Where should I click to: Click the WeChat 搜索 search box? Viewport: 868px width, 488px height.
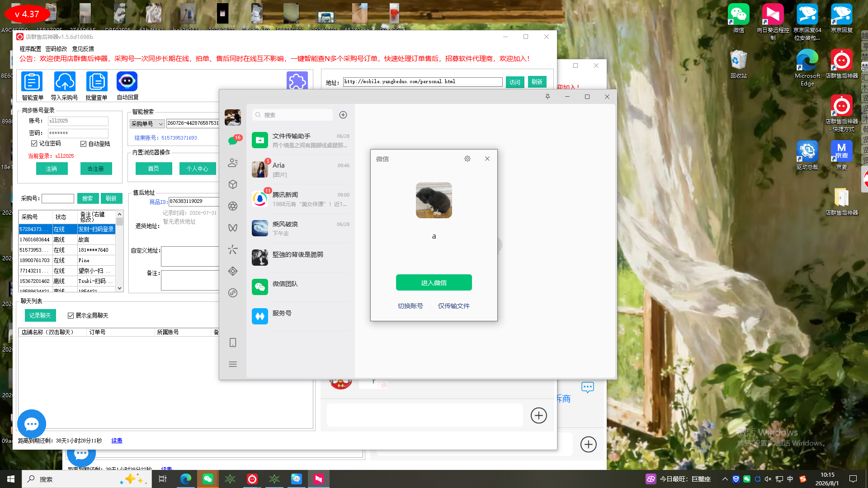[x=292, y=115]
